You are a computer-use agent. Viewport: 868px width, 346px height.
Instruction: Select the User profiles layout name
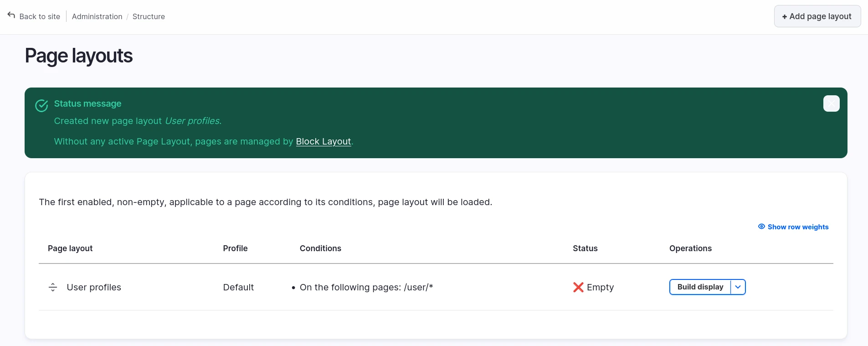(94, 287)
